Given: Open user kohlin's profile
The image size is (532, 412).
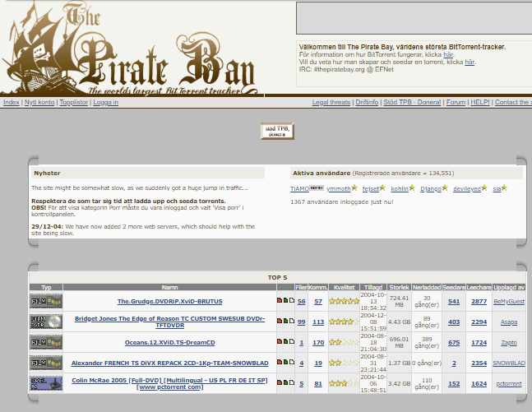Looking at the screenshot, I should pos(400,188).
